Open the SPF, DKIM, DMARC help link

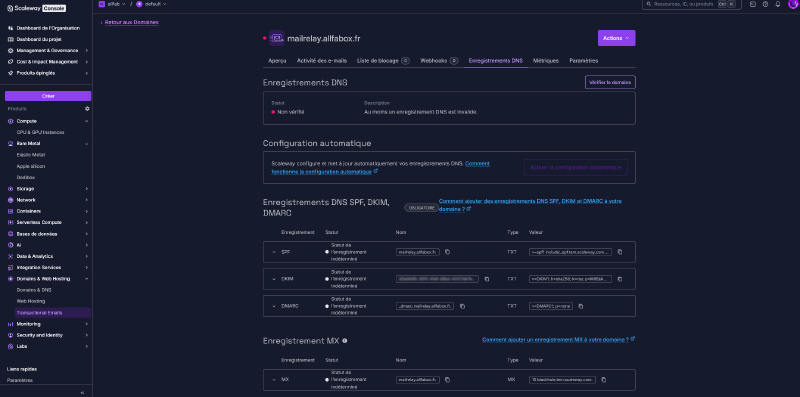531,205
